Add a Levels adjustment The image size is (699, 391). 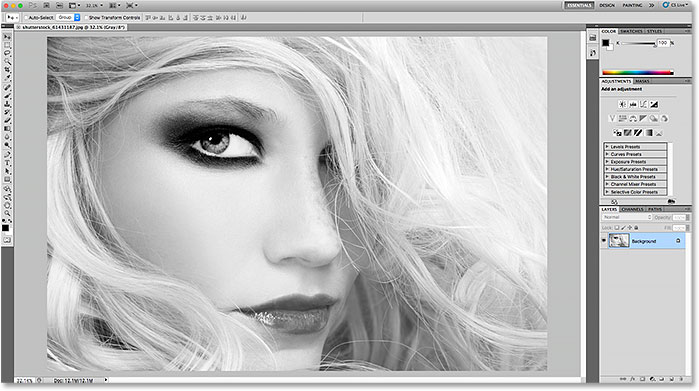633,104
